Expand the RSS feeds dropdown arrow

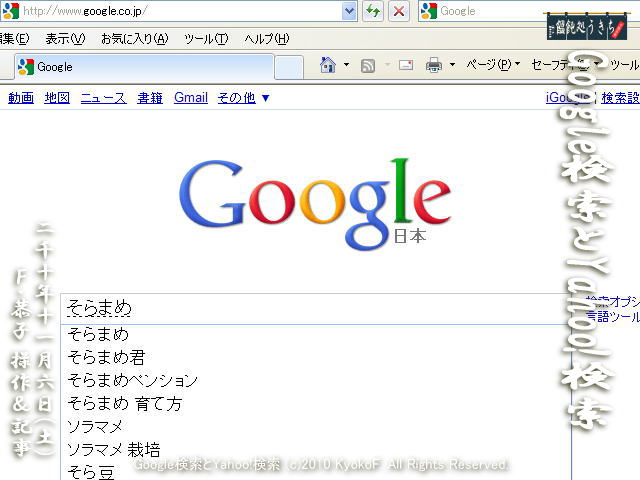387,65
